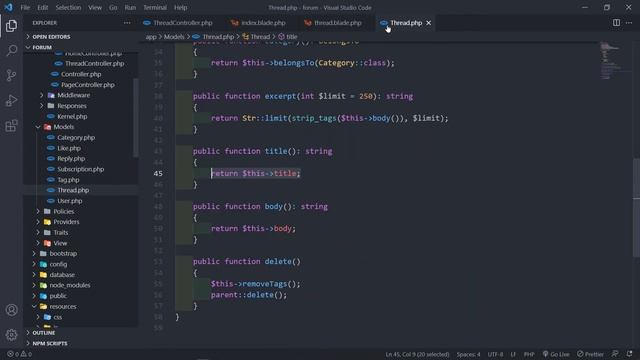Open the View menu

(x=95, y=7)
